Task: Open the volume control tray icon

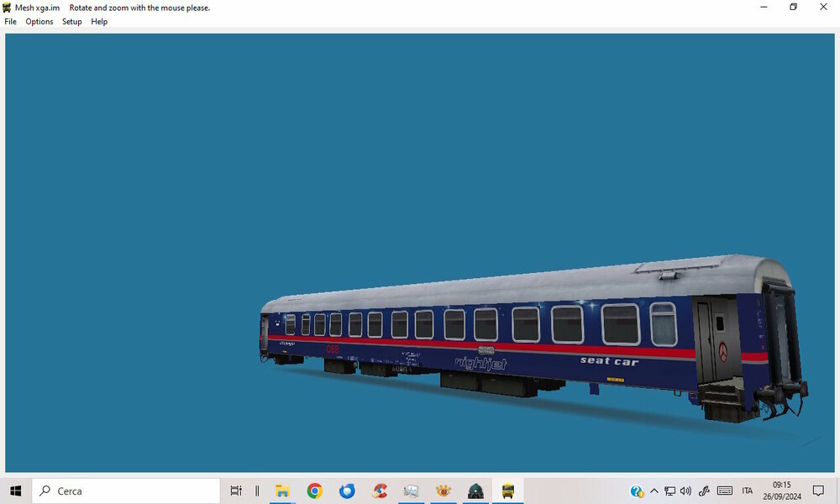Action: (685, 491)
